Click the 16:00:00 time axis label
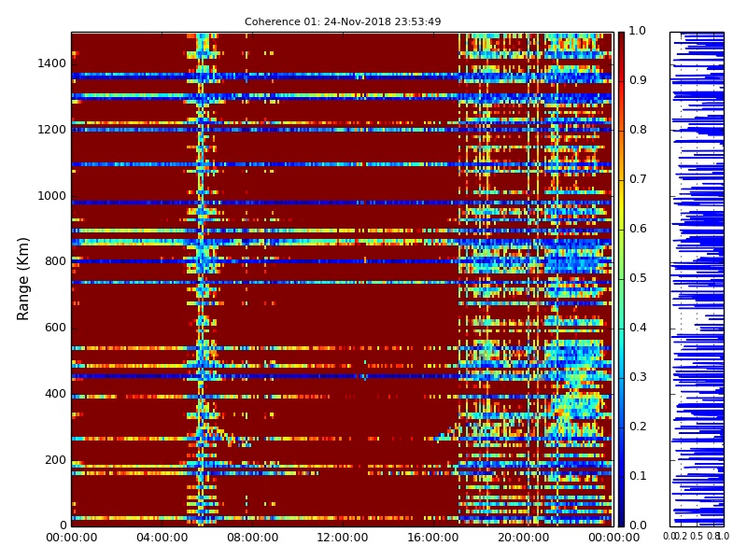 click(433, 538)
